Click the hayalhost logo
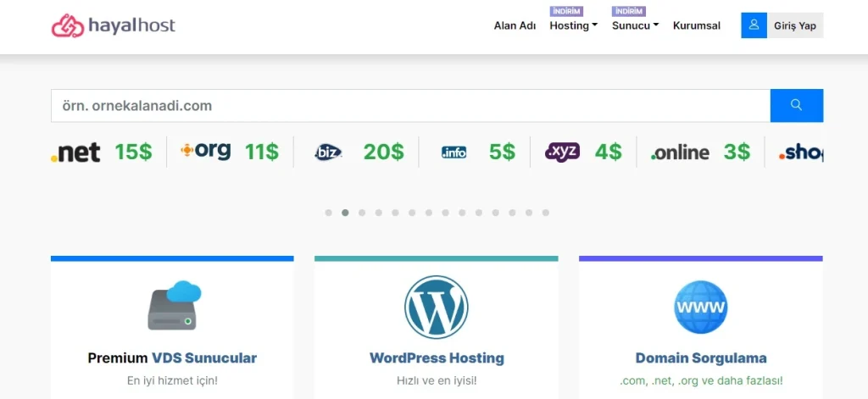 pyautogui.click(x=114, y=25)
